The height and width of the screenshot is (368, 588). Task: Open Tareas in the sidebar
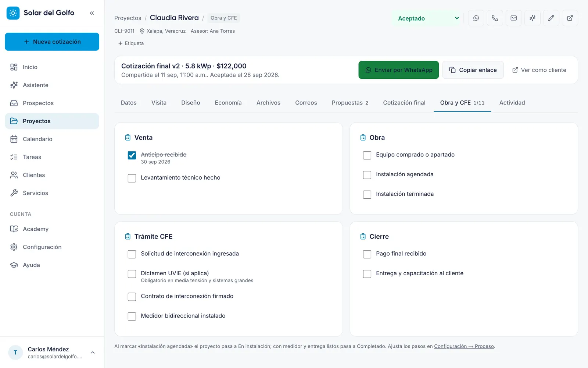52,157
